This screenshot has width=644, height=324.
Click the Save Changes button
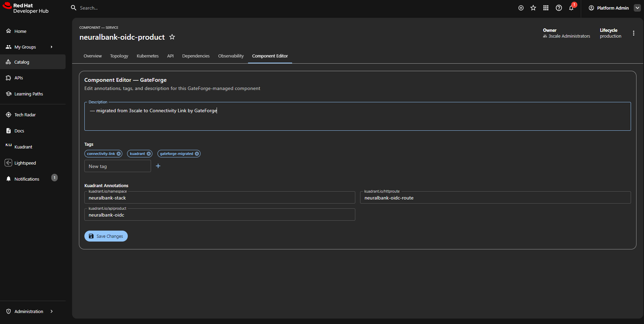pyautogui.click(x=106, y=236)
